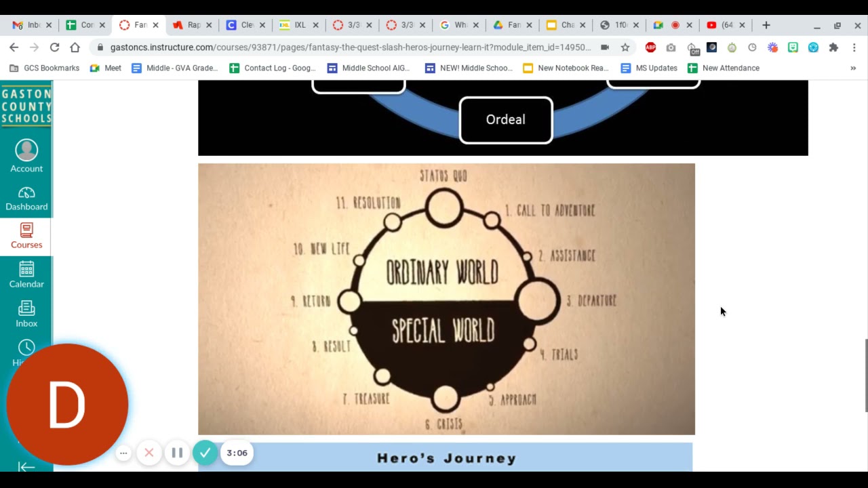
Task: Open Middle School AIG bookmark
Action: (x=368, y=68)
